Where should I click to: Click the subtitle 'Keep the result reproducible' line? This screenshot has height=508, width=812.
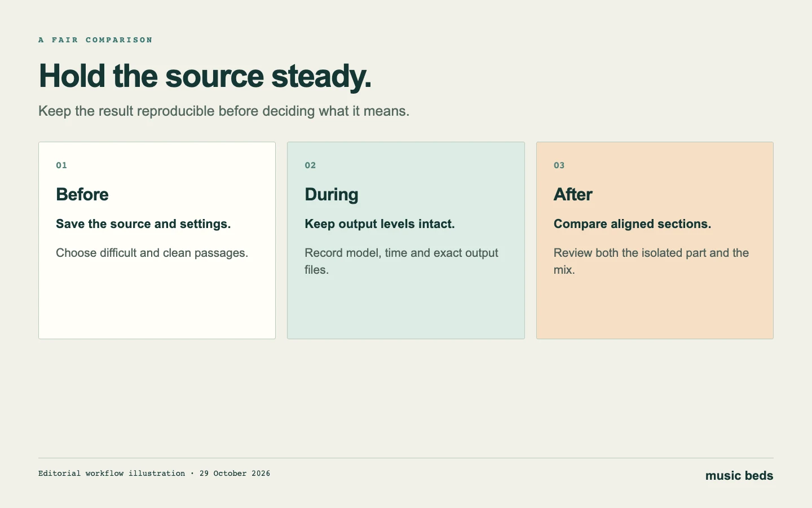[224, 111]
